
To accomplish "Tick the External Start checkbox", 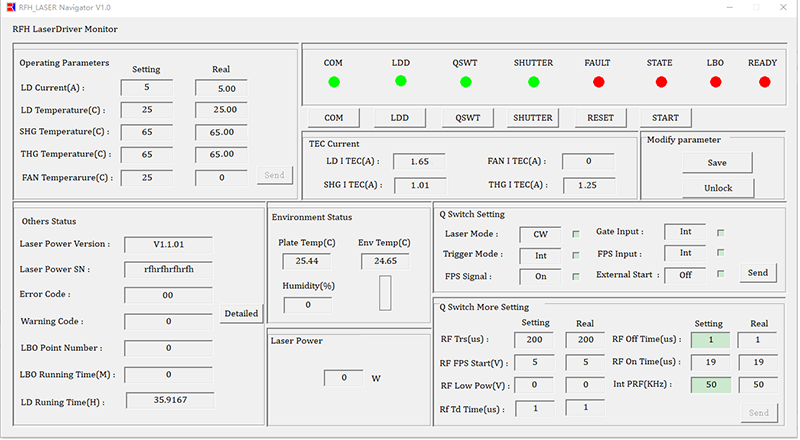I will tap(721, 273).
